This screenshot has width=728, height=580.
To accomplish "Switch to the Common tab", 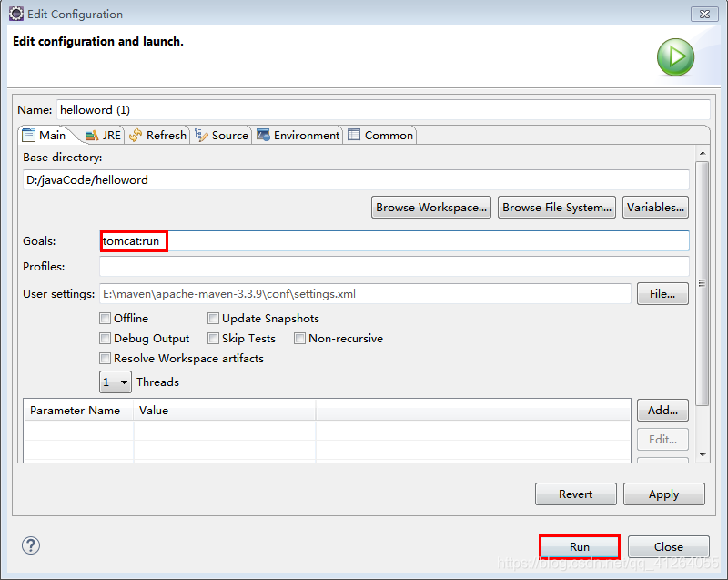I will click(x=380, y=135).
